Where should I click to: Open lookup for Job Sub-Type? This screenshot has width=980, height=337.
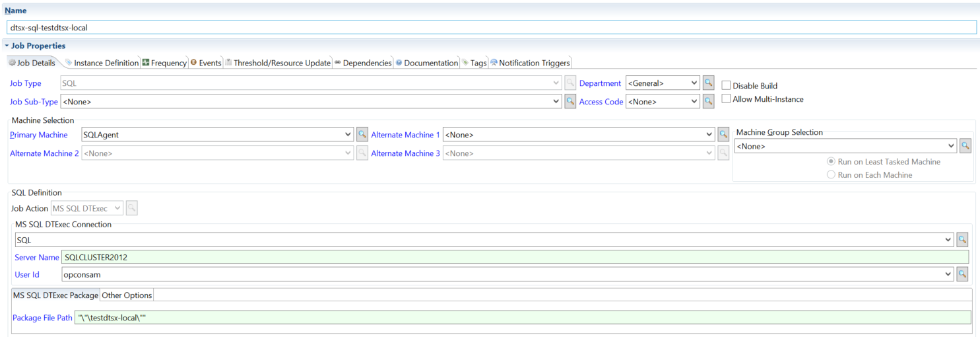click(x=571, y=102)
